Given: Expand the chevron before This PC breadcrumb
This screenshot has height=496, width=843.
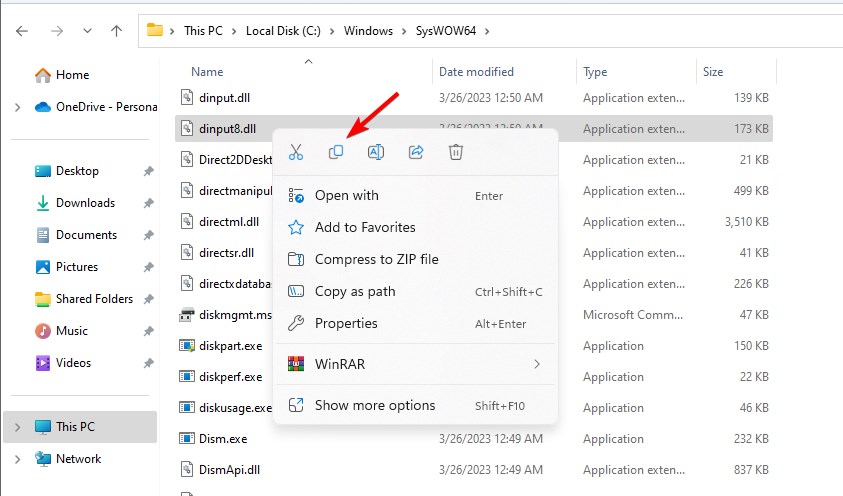Looking at the screenshot, I should (172, 31).
